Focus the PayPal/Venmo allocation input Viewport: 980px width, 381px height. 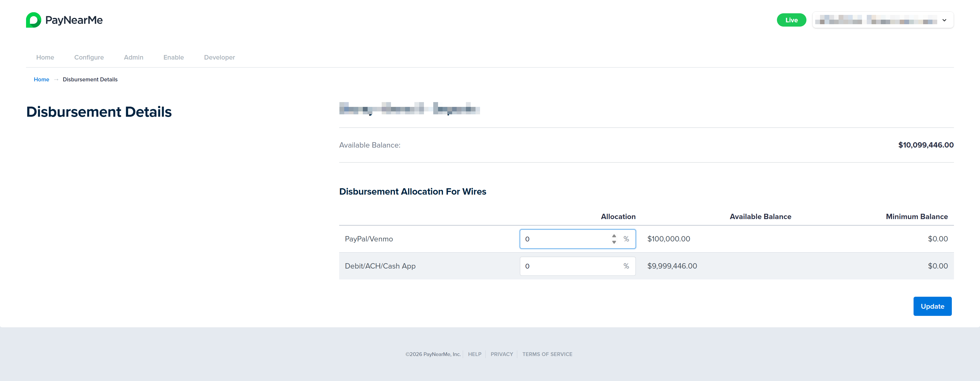[x=578, y=239]
